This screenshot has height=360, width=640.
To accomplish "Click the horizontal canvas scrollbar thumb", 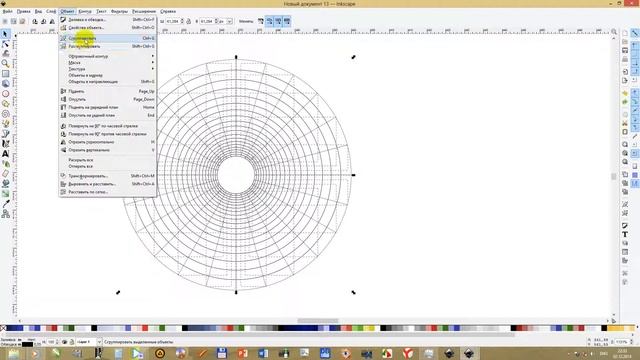I will point(318,321).
